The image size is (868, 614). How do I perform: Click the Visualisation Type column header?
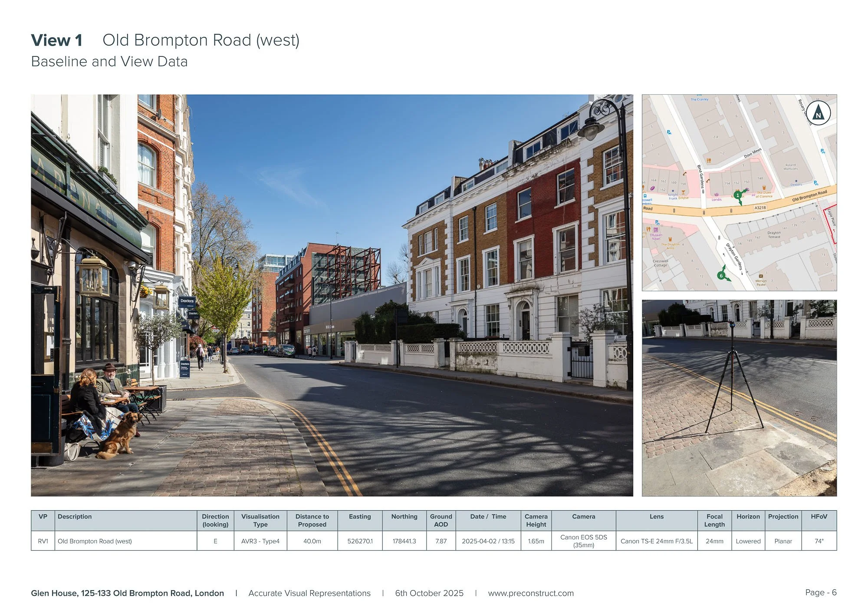(260, 520)
